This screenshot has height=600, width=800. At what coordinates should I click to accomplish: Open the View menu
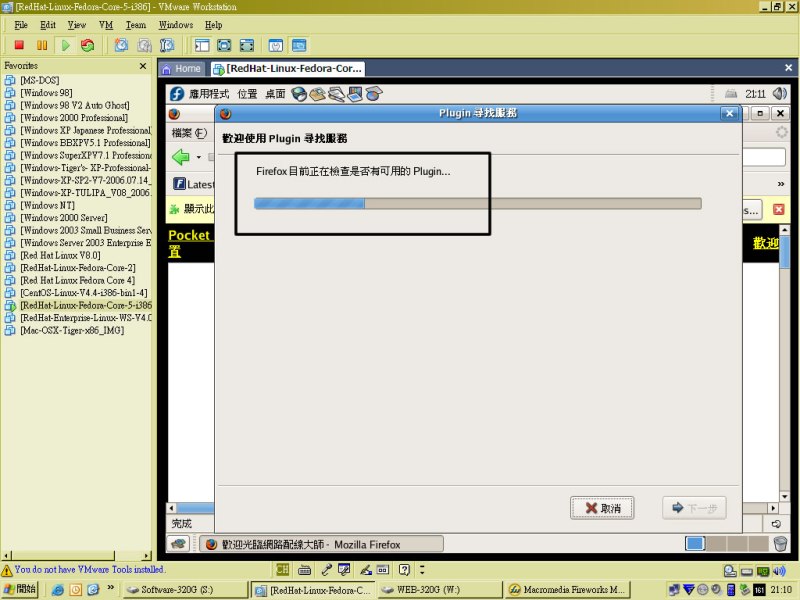[x=77, y=25]
